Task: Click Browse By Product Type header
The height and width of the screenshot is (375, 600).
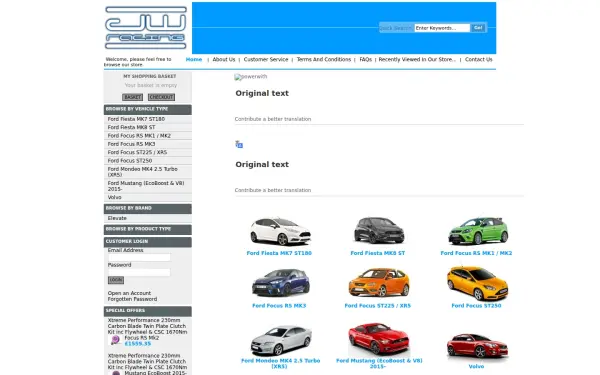Action: (148, 229)
